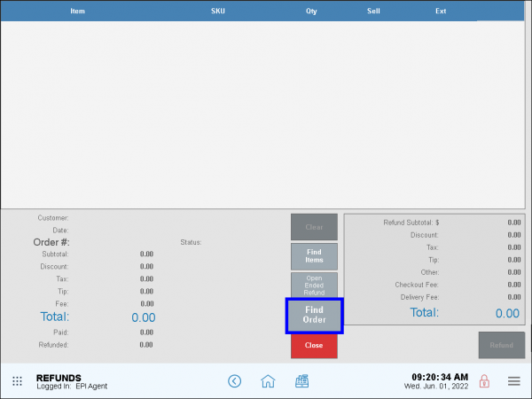Select the Item column header
Screen dimensions: 532x399
point(78,12)
